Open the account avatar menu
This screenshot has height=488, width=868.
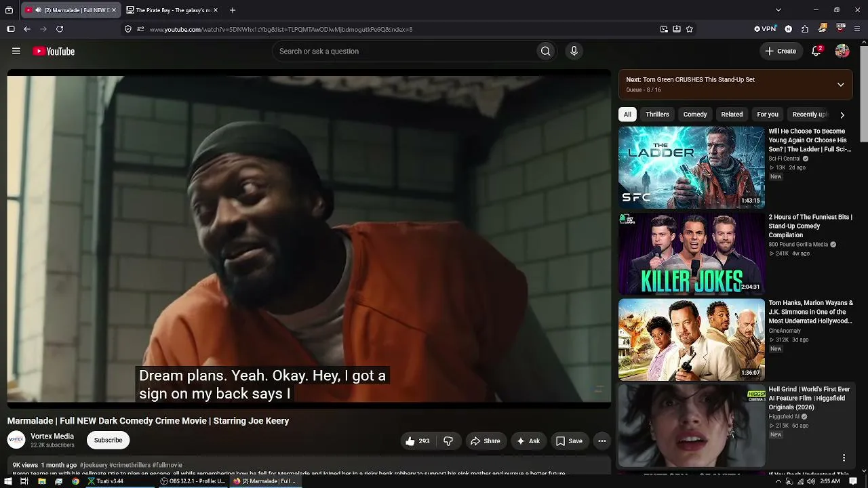click(842, 52)
